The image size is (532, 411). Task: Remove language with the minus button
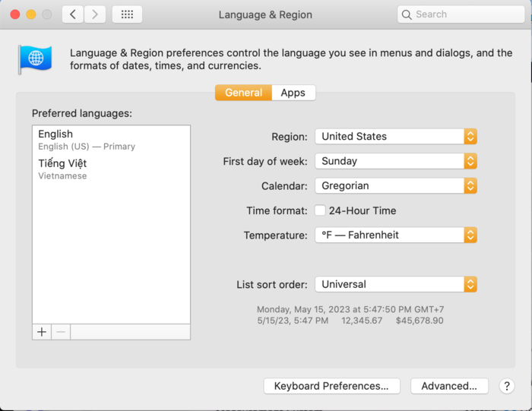[61, 332]
